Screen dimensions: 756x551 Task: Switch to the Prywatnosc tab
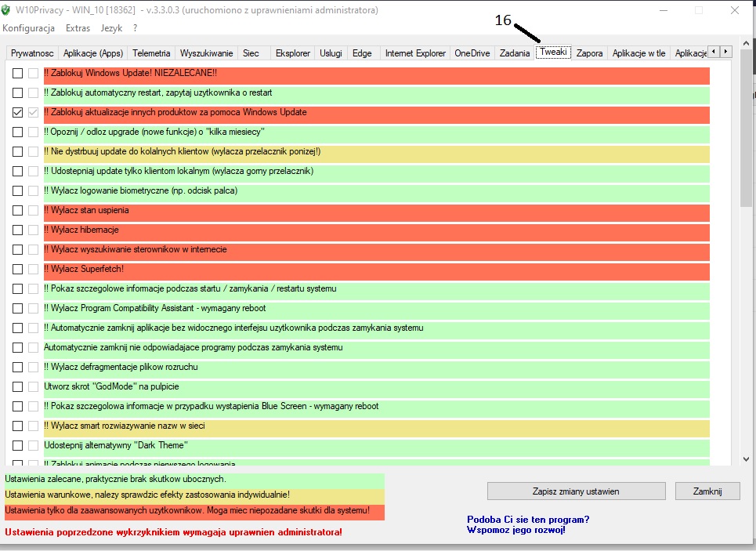click(32, 53)
